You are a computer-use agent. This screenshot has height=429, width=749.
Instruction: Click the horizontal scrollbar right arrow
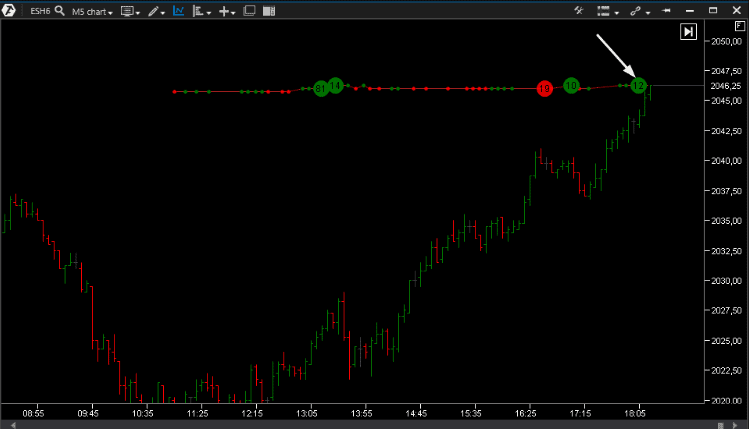coord(735,425)
